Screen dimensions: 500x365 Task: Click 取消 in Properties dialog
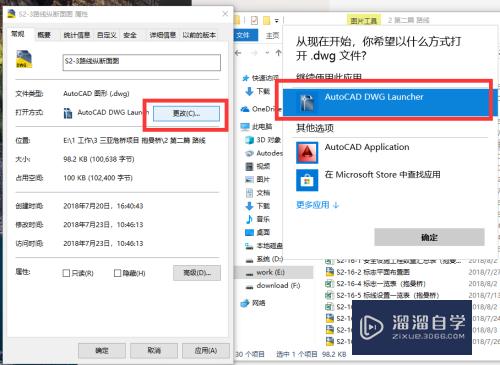(x=154, y=350)
